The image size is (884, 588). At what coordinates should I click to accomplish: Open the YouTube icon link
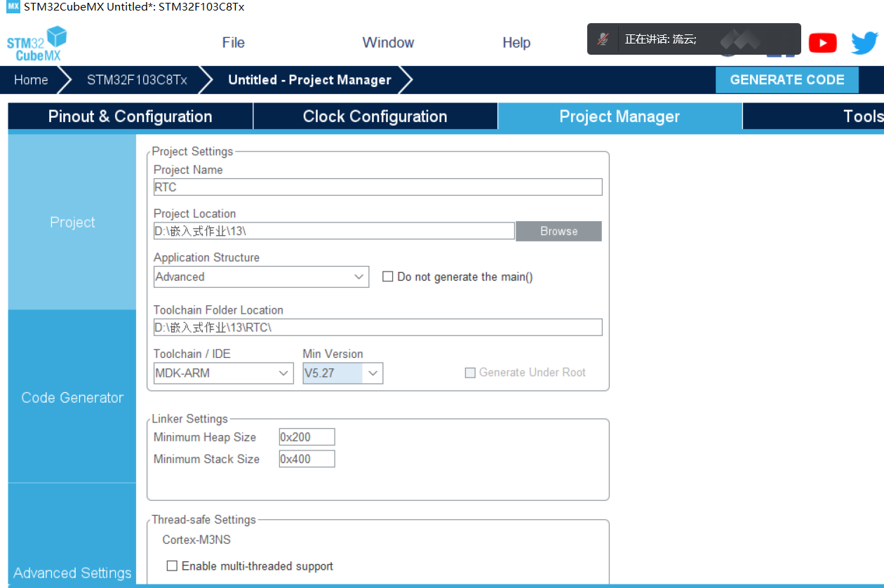pos(822,44)
